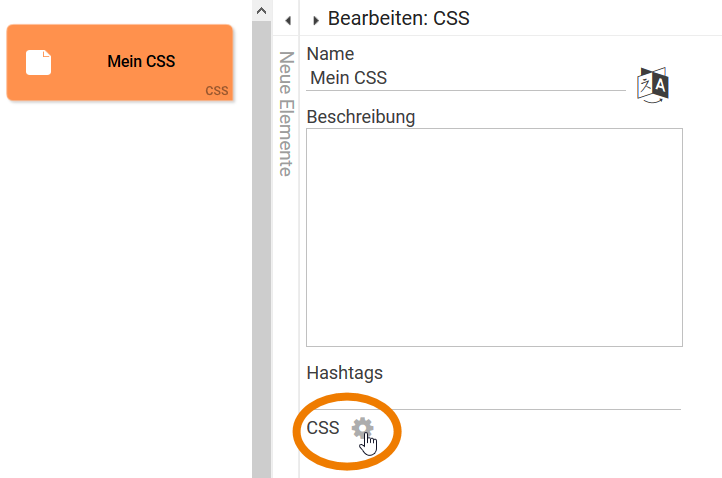The image size is (722, 478).
Task: Expand the triangle beside Bearbeiten: CSS
Action: click(316, 19)
